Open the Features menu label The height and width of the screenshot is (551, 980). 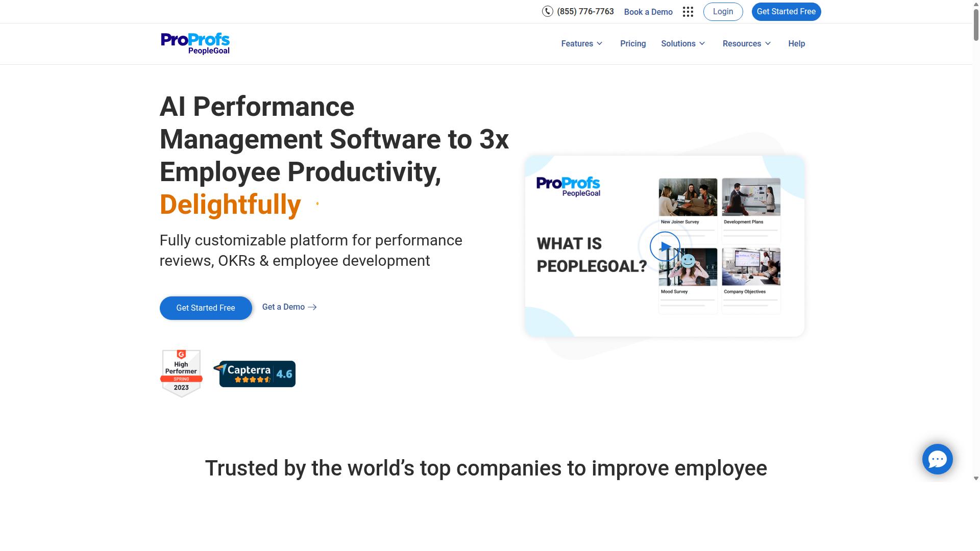577,44
